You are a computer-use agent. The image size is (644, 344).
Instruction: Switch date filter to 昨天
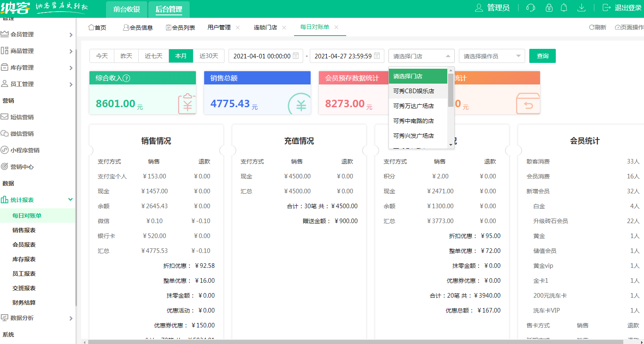(126, 55)
